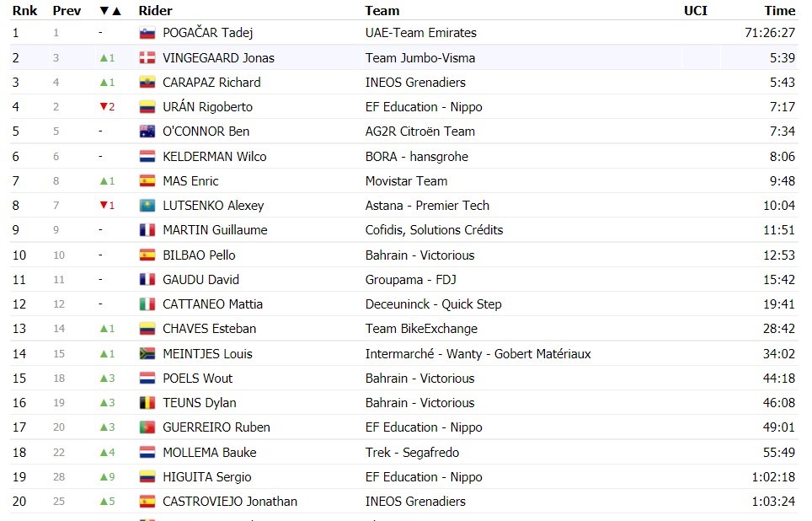
Task: Click Australia flag icon next to O'Connor
Action: tap(147, 132)
